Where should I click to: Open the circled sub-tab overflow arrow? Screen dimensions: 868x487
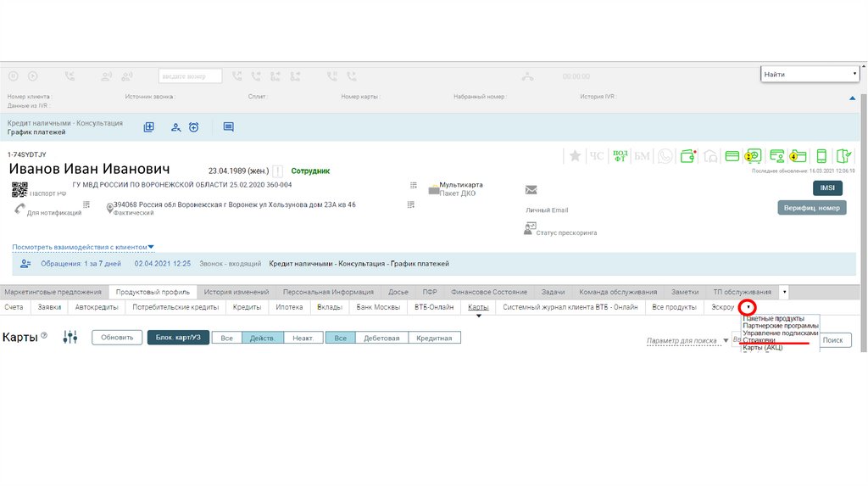click(748, 307)
